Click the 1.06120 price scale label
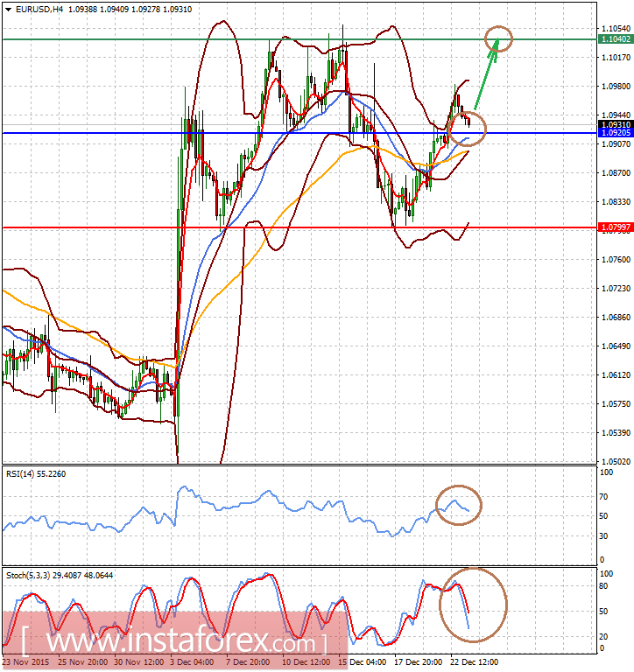 tap(616, 375)
